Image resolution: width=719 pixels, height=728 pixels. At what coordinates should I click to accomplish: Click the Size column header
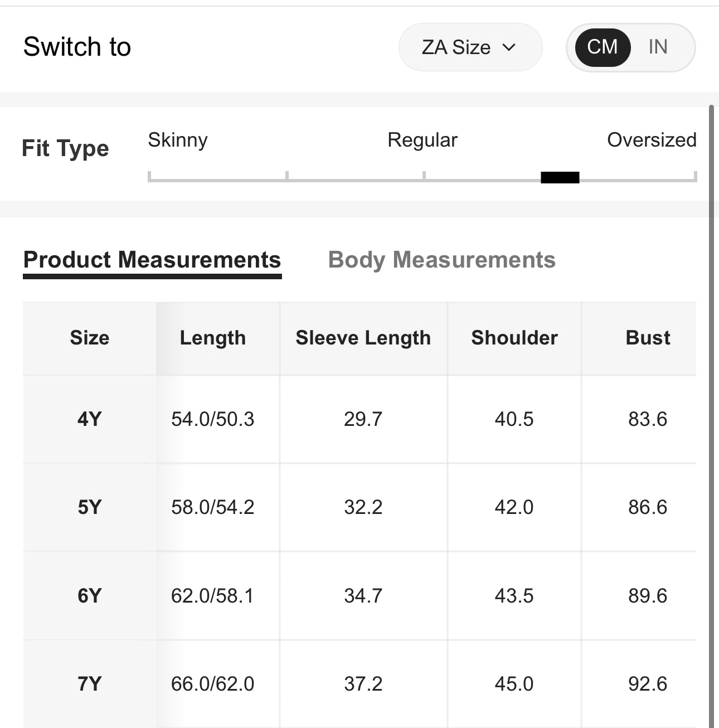pos(90,338)
